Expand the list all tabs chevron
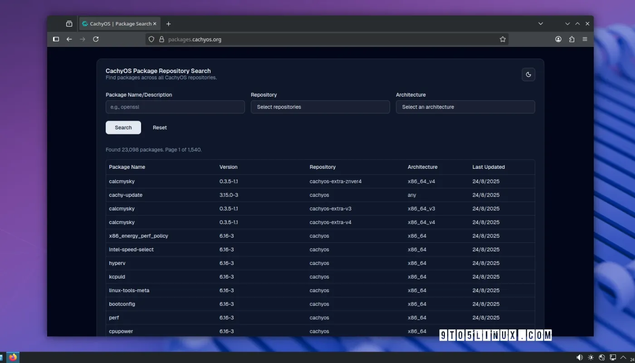 540,24
